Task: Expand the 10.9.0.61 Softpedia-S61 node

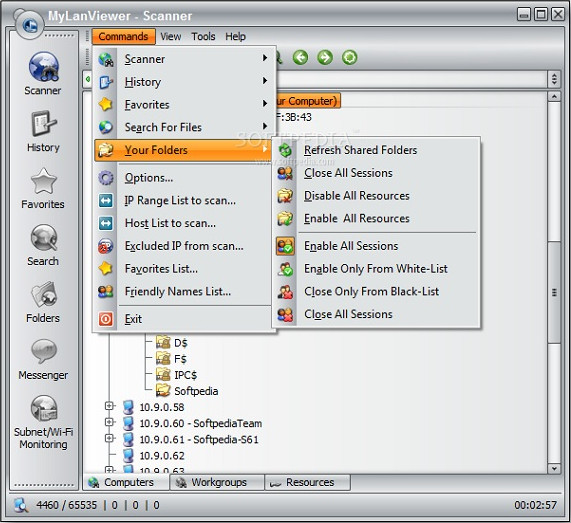Action: click(109, 438)
